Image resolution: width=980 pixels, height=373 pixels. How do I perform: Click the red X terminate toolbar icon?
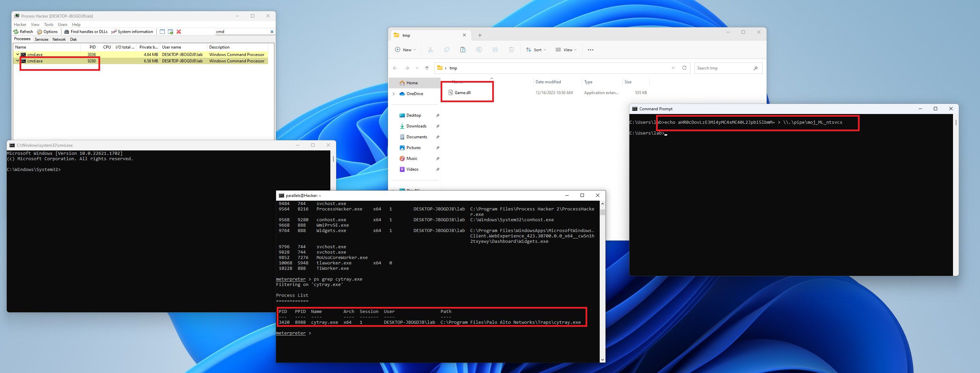[179, 32]
